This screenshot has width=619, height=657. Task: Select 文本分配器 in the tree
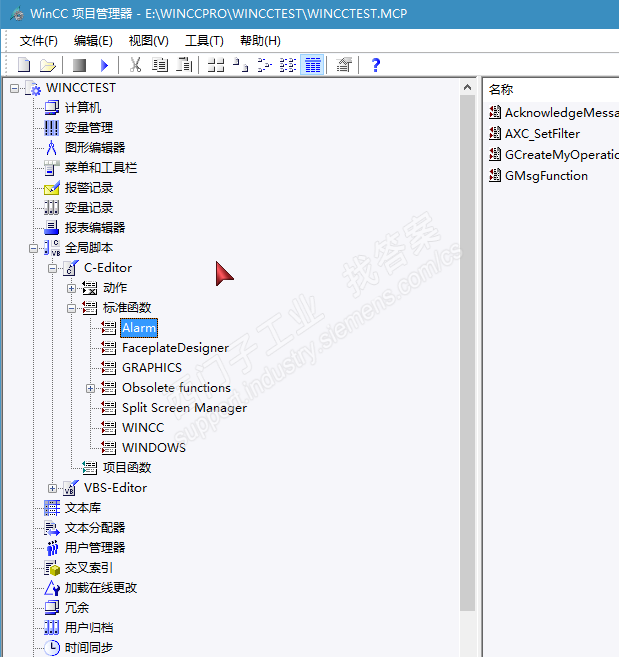95,528
